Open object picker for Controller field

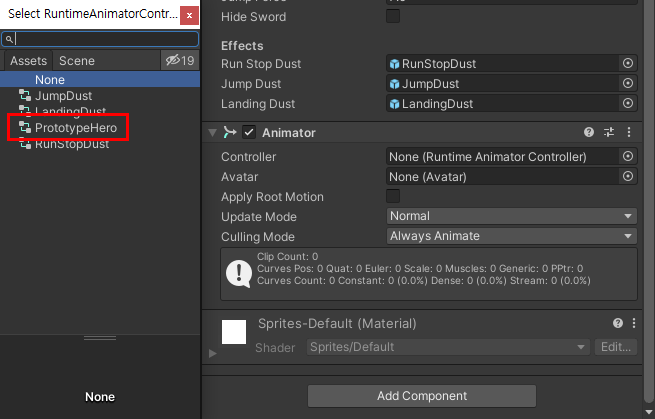point(627,156)
